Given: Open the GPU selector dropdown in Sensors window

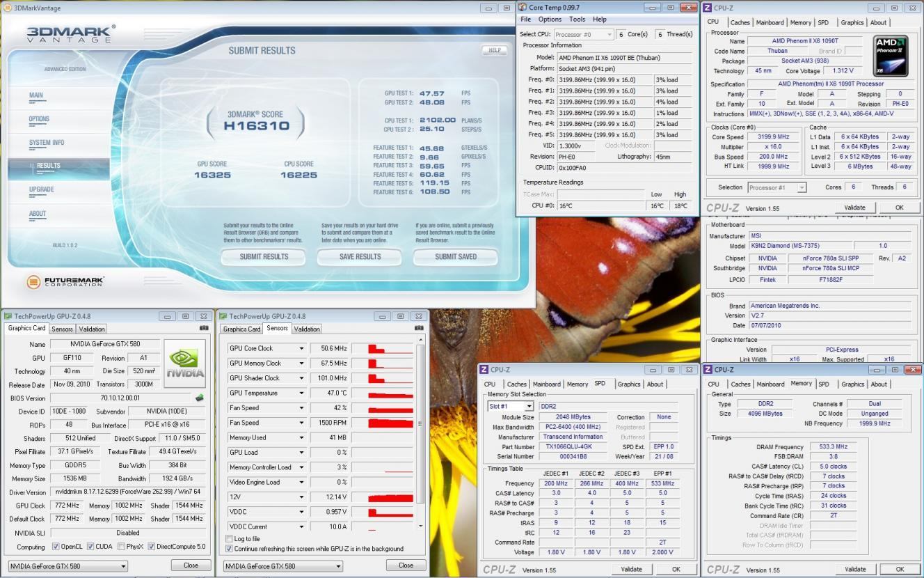Looking at the screenshot, I should pos(338,566).
